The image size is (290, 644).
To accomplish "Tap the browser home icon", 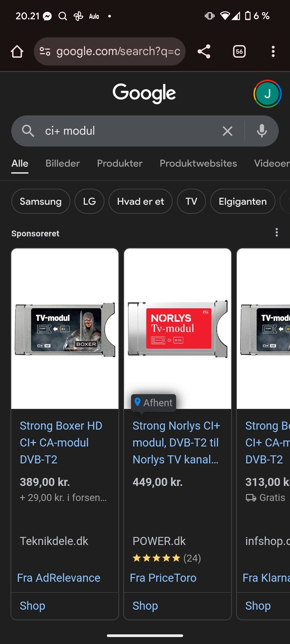I will tap(17, 51).
